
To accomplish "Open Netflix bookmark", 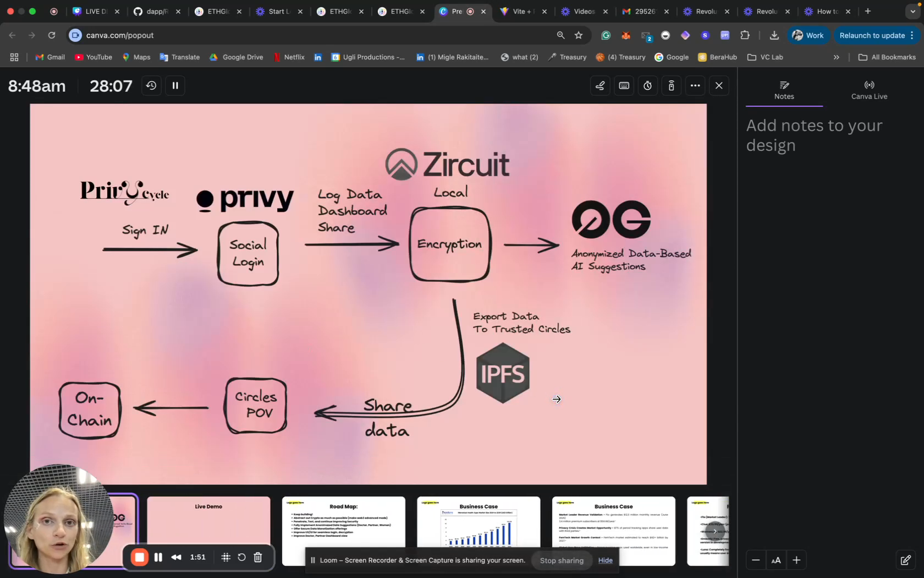I will pyautogui.click(x=289, y=57).
